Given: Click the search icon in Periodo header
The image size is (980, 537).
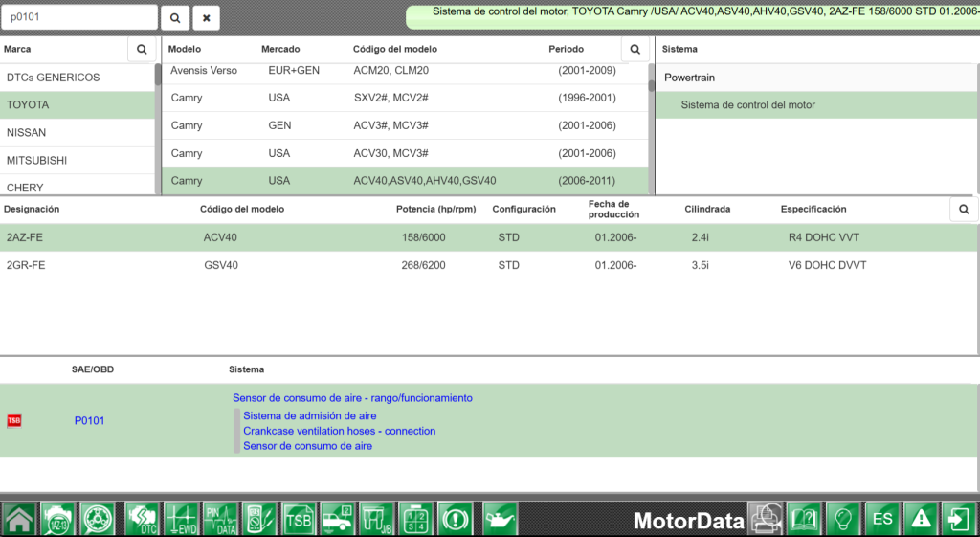Looking at the screenshot, I should pos(635,49).
